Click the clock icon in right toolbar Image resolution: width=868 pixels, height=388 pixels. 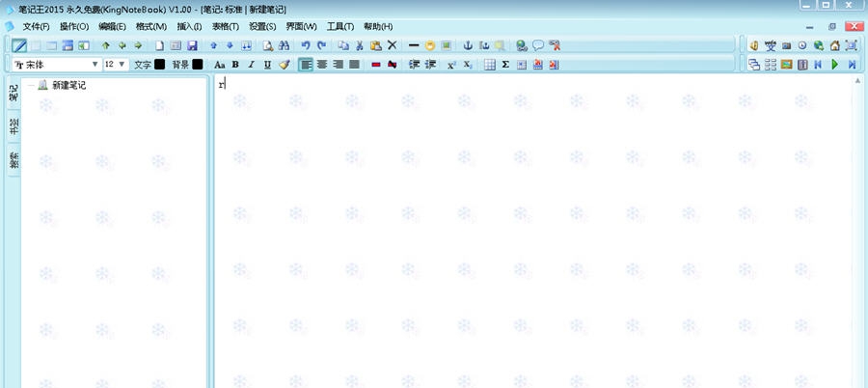802,45
